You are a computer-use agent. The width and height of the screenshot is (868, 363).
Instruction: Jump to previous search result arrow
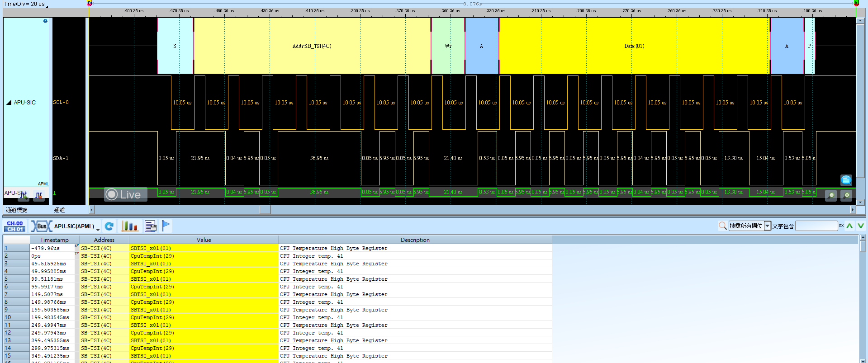(850, 226)
